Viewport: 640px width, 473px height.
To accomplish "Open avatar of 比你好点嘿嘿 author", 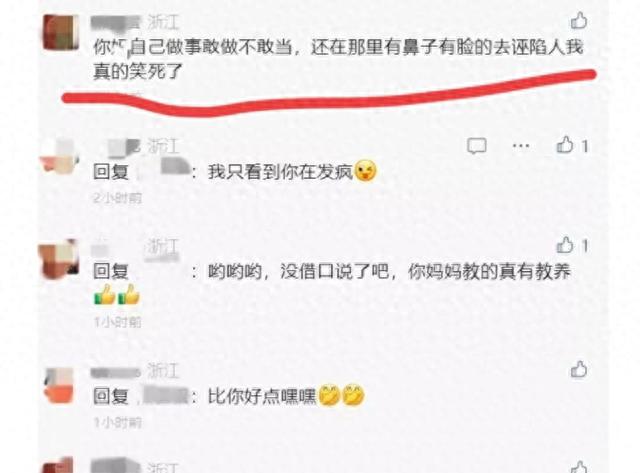I will click(60, 386).
